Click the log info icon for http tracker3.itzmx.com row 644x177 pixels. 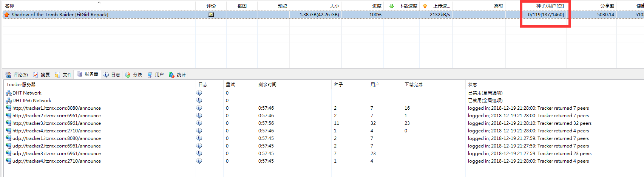199,123
